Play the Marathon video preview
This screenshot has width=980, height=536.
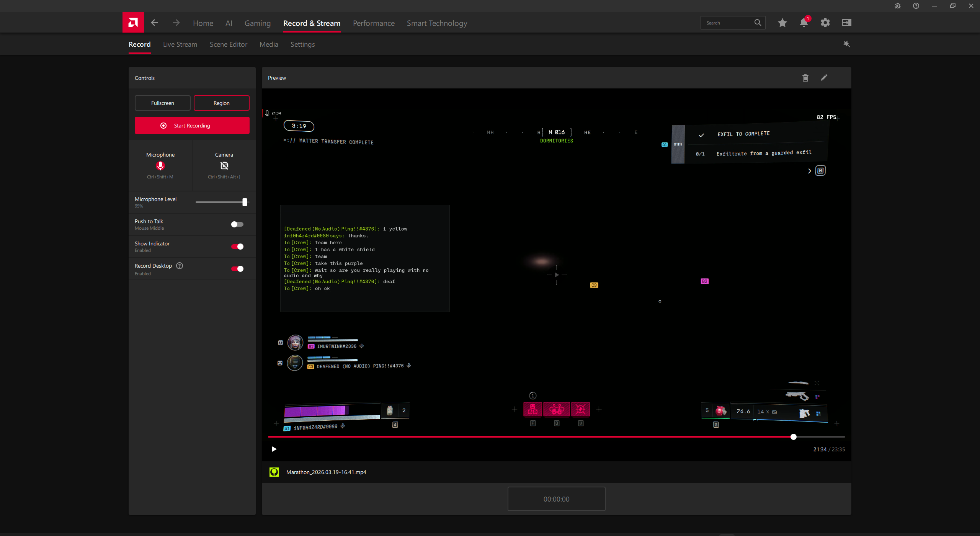(x=274, y=449)
